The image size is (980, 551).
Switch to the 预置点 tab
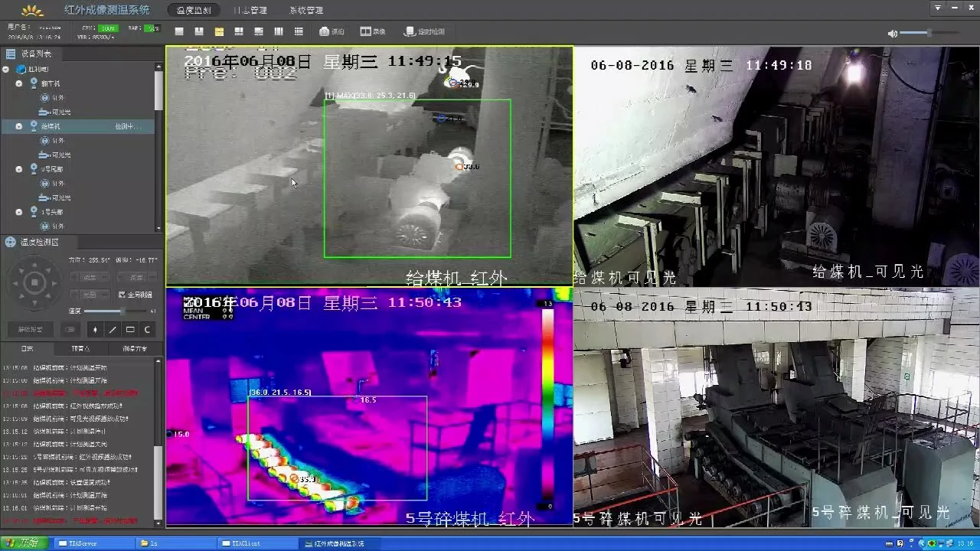point(80,348)
